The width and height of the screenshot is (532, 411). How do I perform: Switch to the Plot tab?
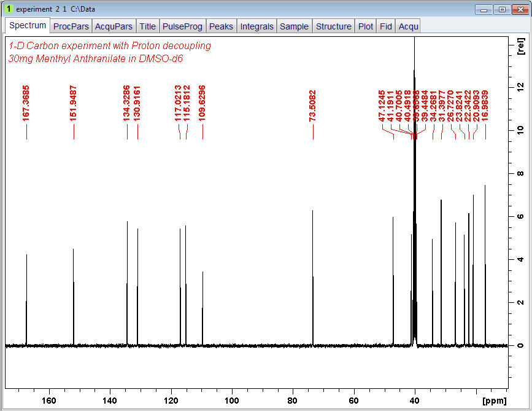tap(366, 26)
